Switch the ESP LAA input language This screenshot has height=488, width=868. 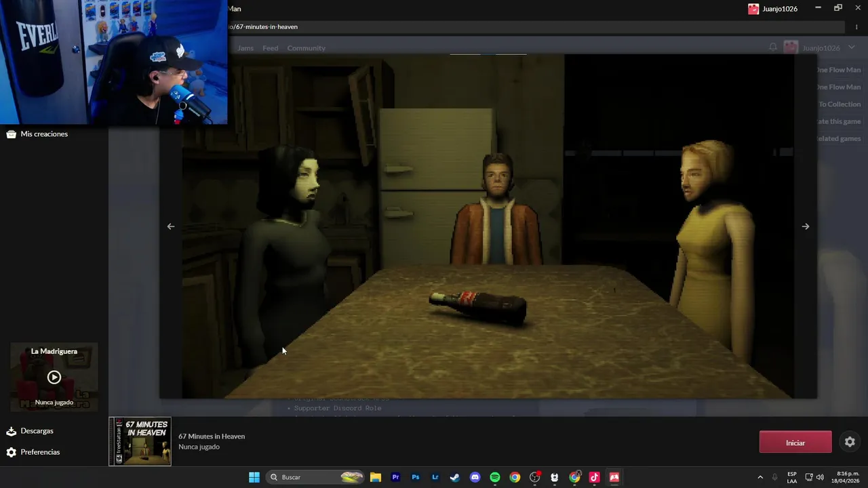(x=792, y=477)
